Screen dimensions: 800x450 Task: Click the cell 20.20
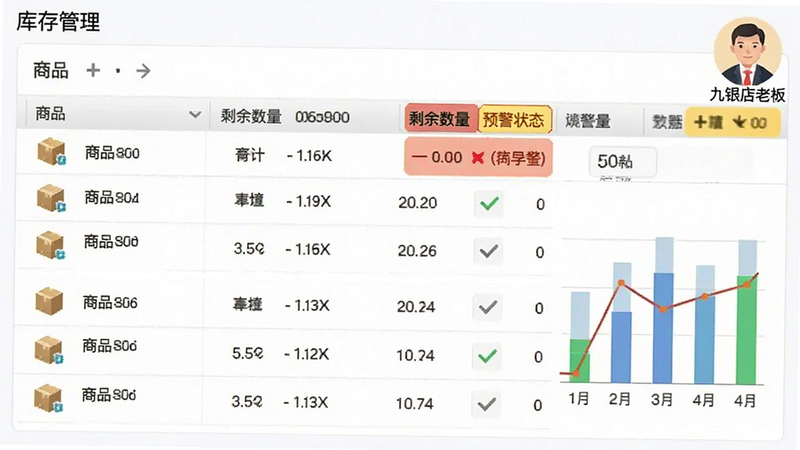pyautogui.click(x=417, y=203)
